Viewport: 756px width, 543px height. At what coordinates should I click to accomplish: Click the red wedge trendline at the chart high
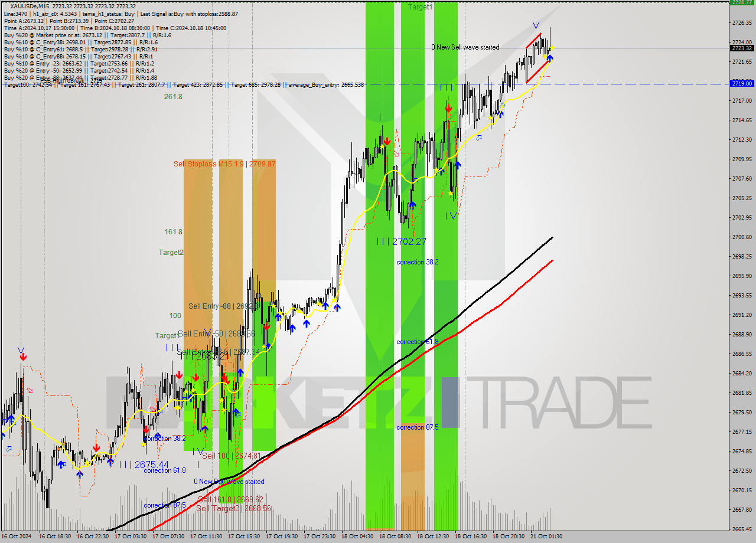point(534,41)
